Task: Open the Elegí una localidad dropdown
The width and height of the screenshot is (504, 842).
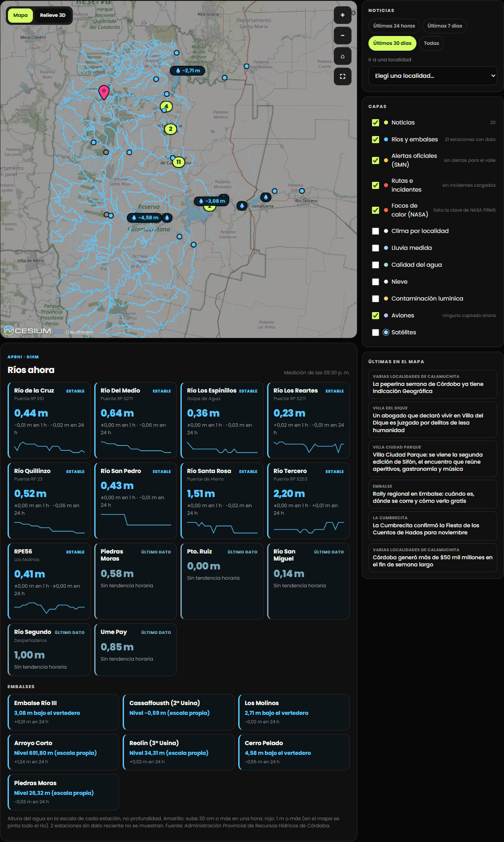Action: 433,76
